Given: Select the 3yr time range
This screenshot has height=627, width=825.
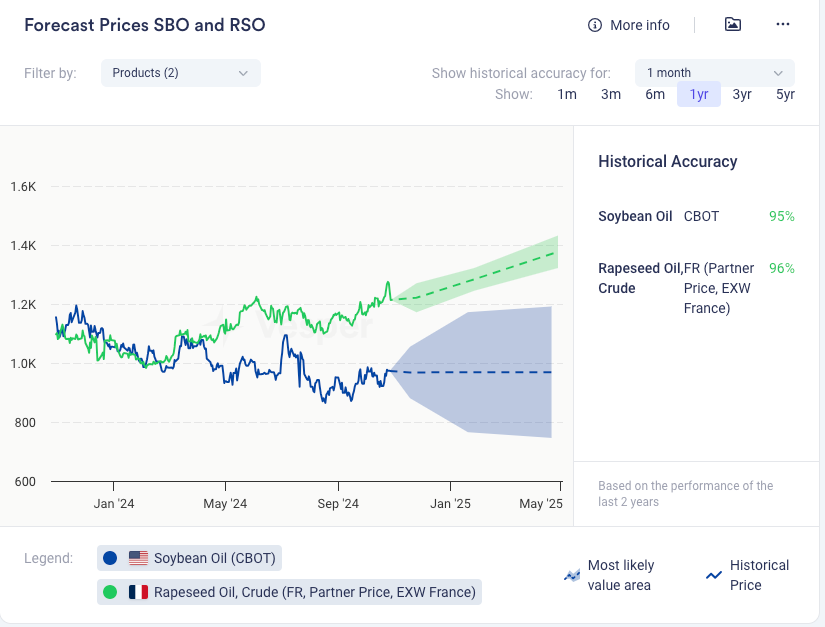Looking at the screenshot, I should pos(742,94).
